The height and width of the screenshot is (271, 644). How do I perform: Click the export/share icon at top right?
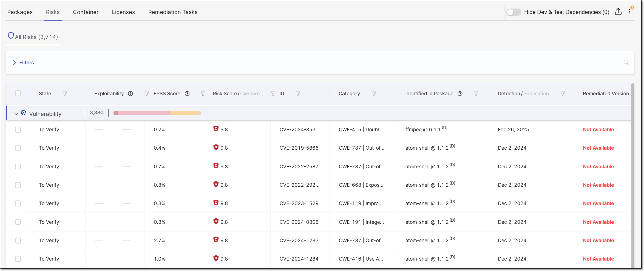tap(618, 12)
